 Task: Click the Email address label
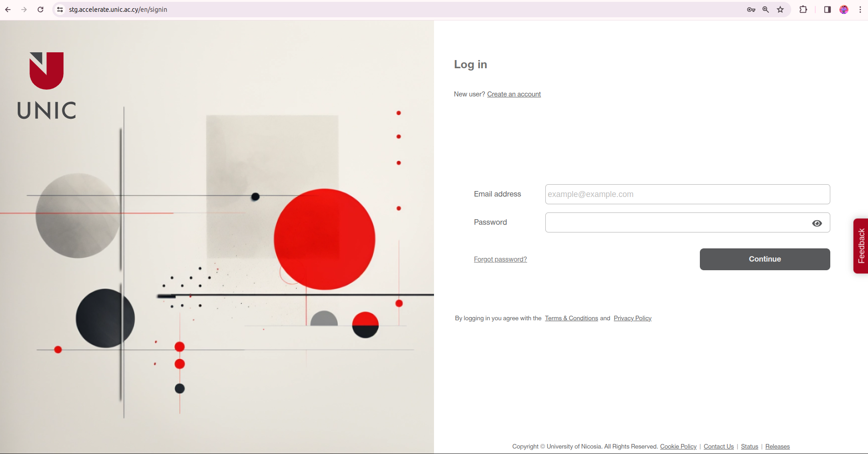click(498, 194)
